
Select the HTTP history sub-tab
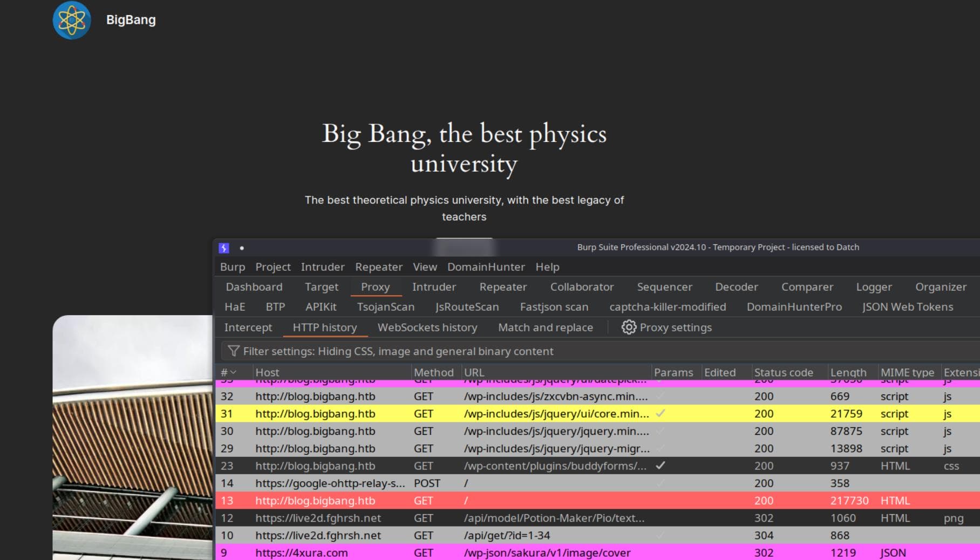coord(325,327)
